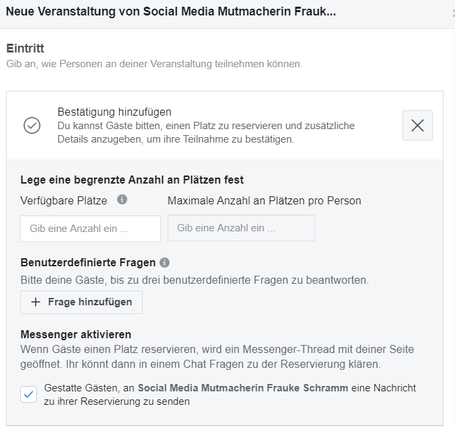The width and height of the screenshot is (455, 427).
Task: Click the Verfügbare Plätze label
Action: coord(64,201)
